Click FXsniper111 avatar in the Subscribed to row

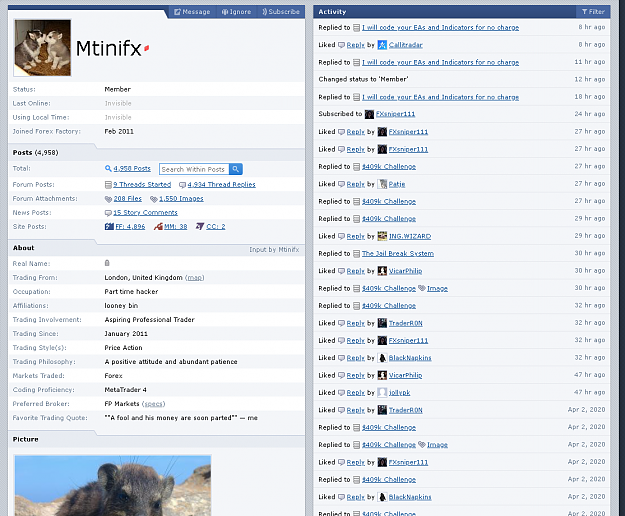pos(369,114)
